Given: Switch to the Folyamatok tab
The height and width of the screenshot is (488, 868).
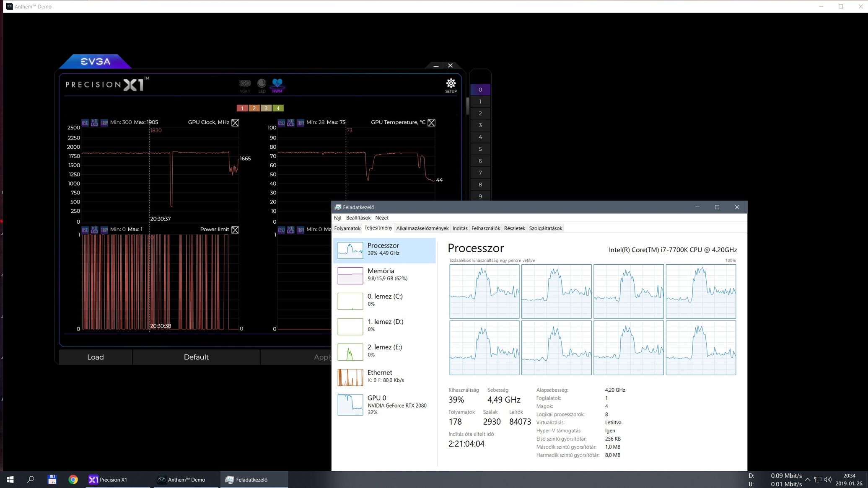Looking at the screenshot, I should pyautogui.click(x=347, y=228).
